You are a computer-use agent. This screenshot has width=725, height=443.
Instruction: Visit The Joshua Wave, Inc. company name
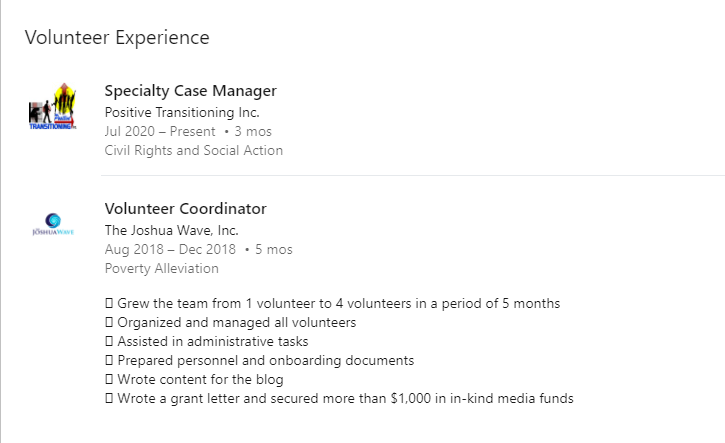[x=172, y=230]
